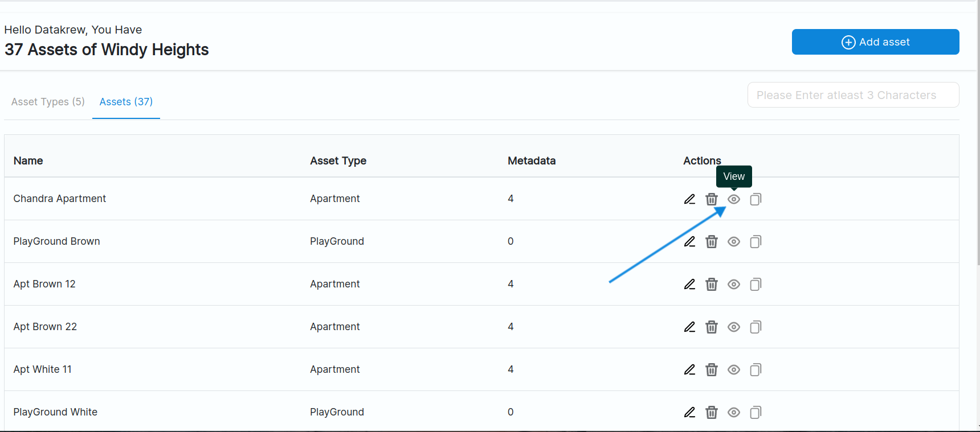View the Apt Brown 12 asset
This screenshot has width=980, height=432.
[x=734, y=284]
